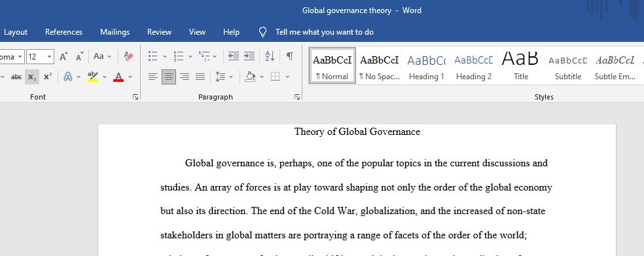
Task: Open the View tab
Action: [x=197, y=32]
